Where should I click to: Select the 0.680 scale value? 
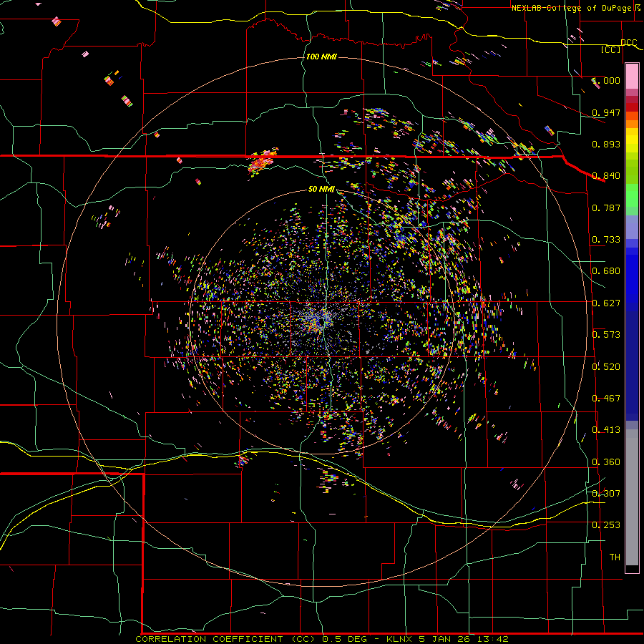point(606,270)
